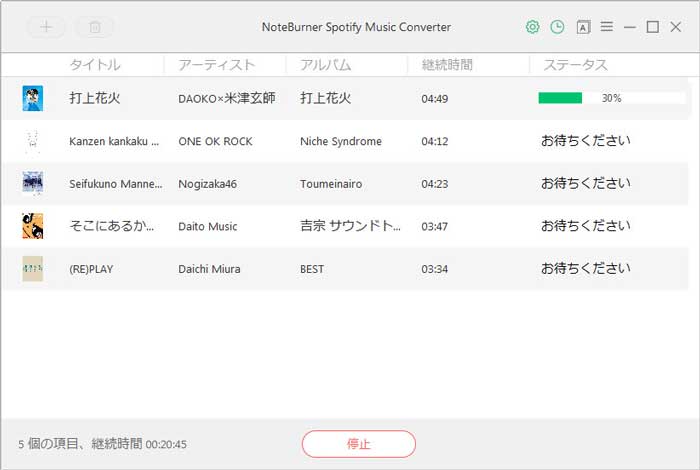Click duration 03:47

click(434, 226)
